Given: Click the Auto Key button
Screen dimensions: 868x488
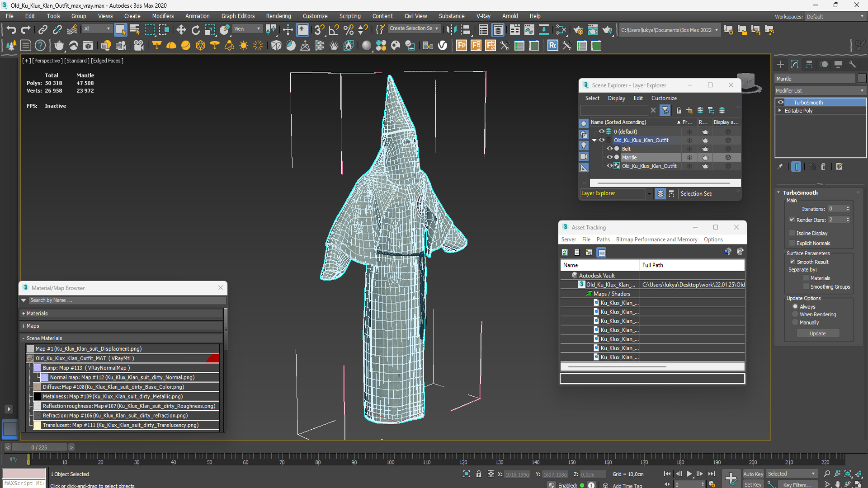Looking at the screenshot, I should pyautogui.click(x=753, y=474).
